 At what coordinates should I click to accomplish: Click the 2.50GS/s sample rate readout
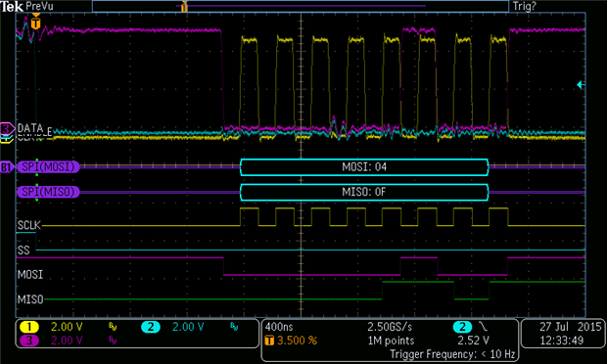point(390,327)
